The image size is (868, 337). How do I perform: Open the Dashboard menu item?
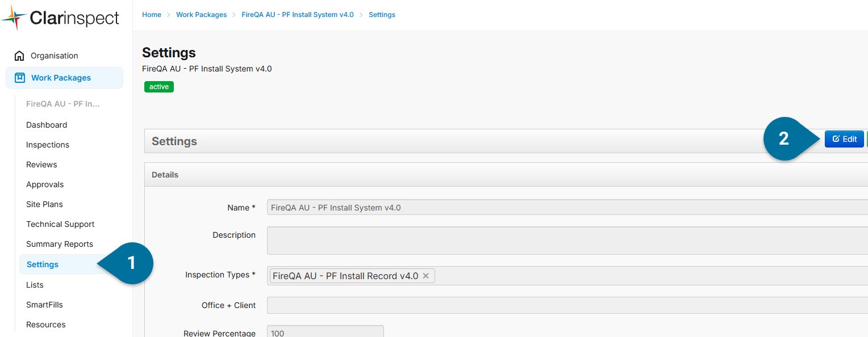(x=47, y=125)
